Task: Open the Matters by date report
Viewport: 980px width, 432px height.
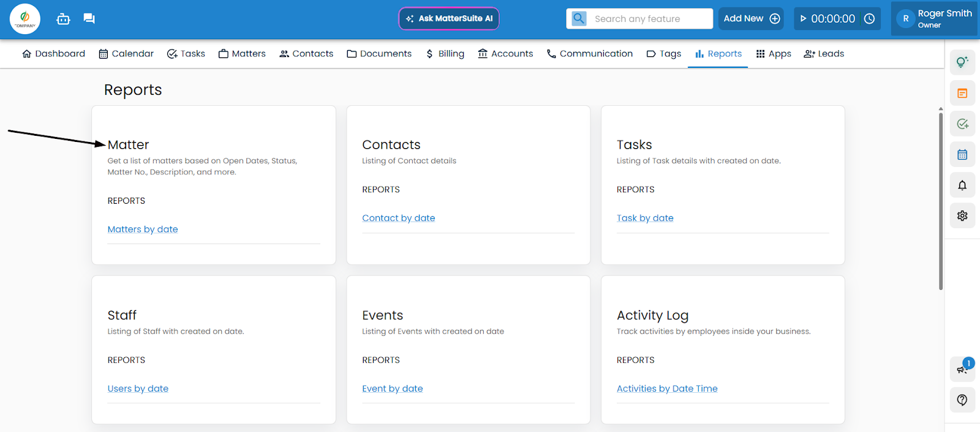Action: tap(143, 229)
